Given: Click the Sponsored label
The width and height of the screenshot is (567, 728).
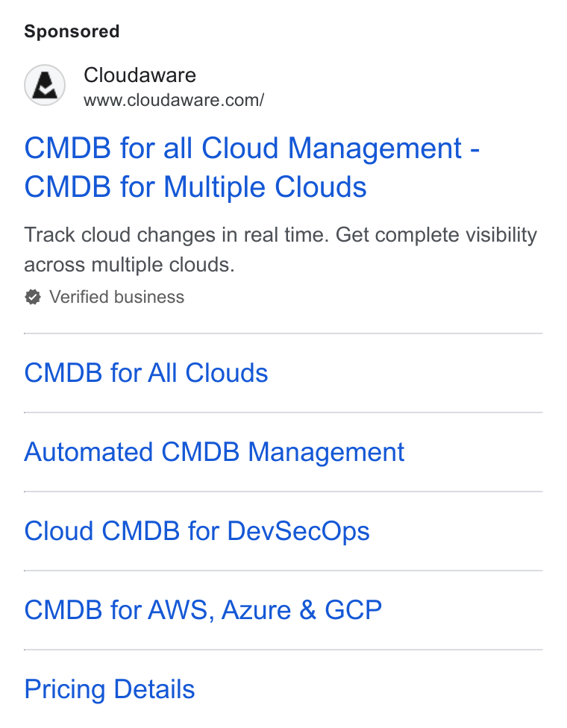Looking at the screenshot, I should [x=72, y=31].
